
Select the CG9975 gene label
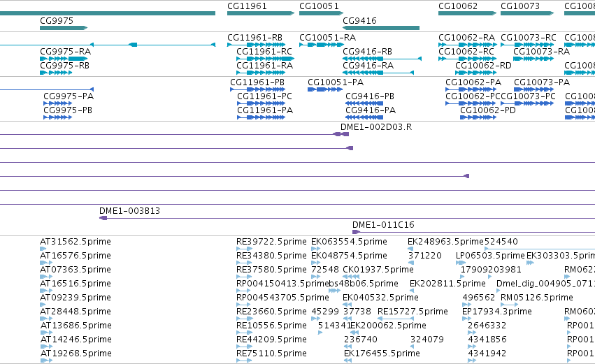point(57,20)
